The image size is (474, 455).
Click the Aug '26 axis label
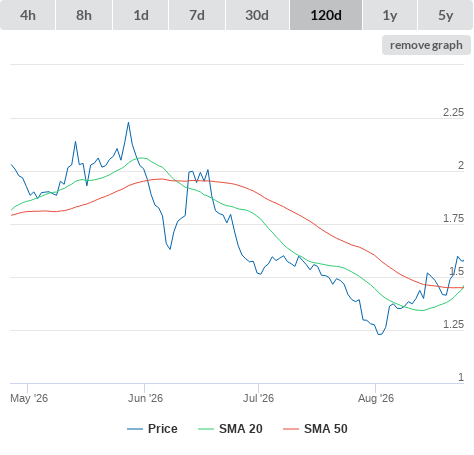point(376,398)
